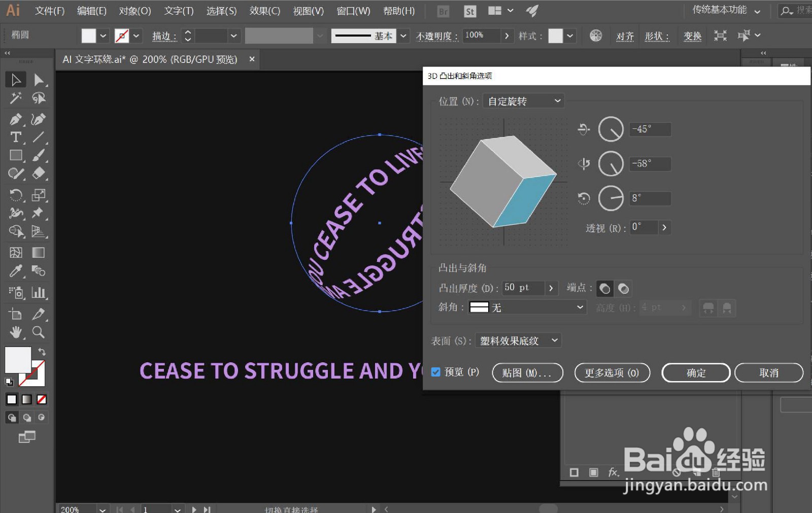
Task: Open the 对象(O) menu
Action: point(135,11)
